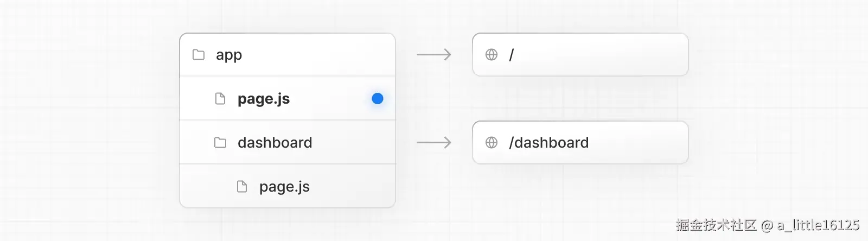Toggle the blue dot next to page.js
The height and width of the screenshot is (241, 868).
pos(378,99)
